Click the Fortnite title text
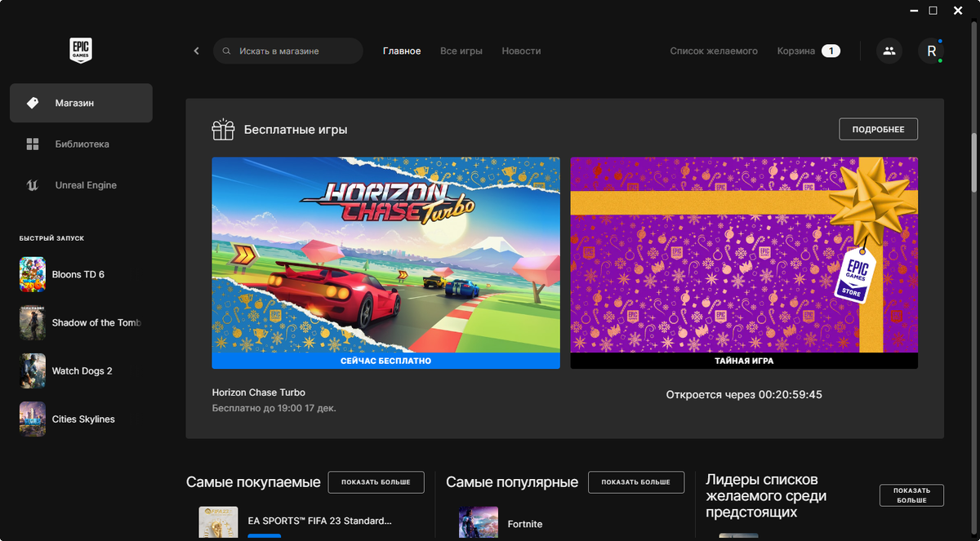 coord(525,524)
